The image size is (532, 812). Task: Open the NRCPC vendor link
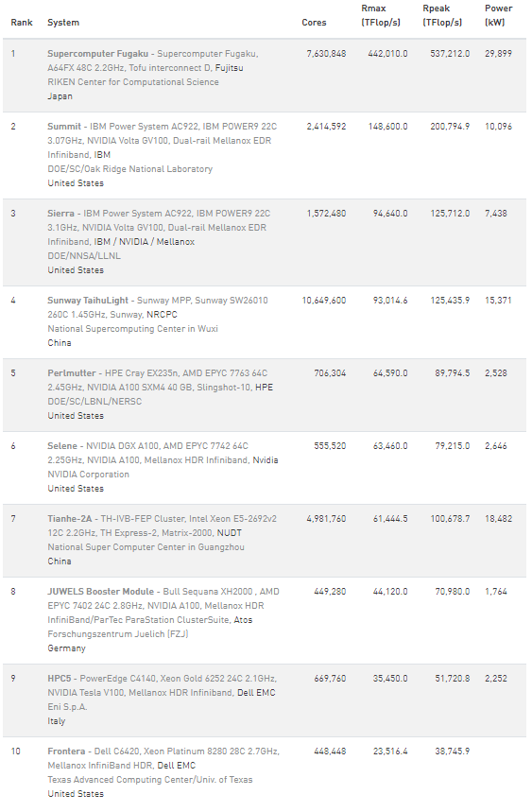point(162,315)
